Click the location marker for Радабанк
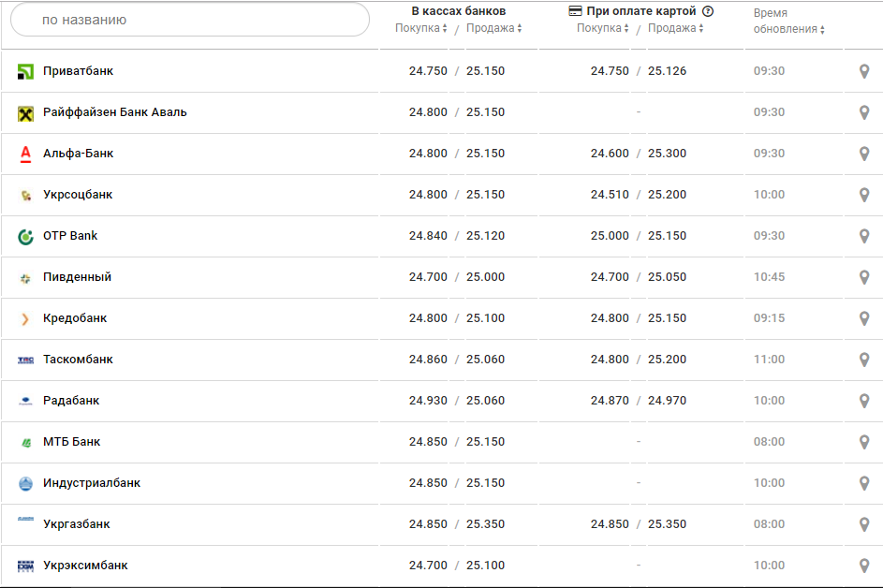The image size is (883, 588). point(864,401)
